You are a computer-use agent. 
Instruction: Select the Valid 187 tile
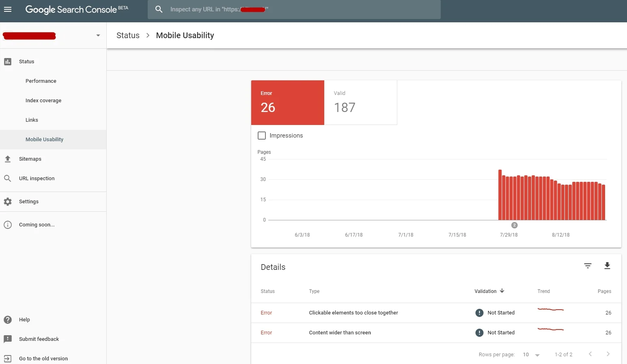[x=360, y=103]
